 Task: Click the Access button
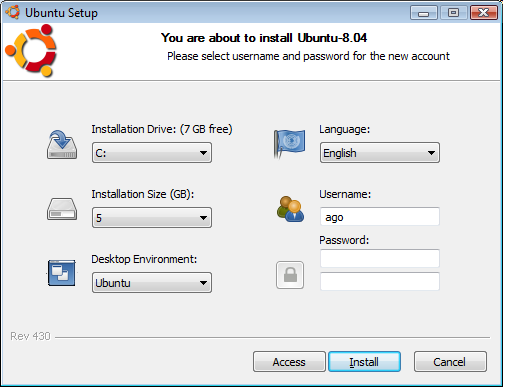(289, 362)
